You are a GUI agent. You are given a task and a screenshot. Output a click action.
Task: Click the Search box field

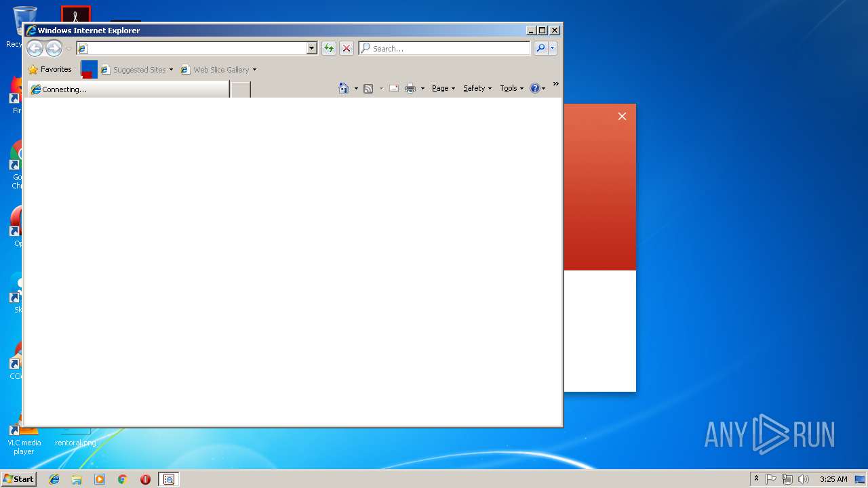tap(445, 48)
